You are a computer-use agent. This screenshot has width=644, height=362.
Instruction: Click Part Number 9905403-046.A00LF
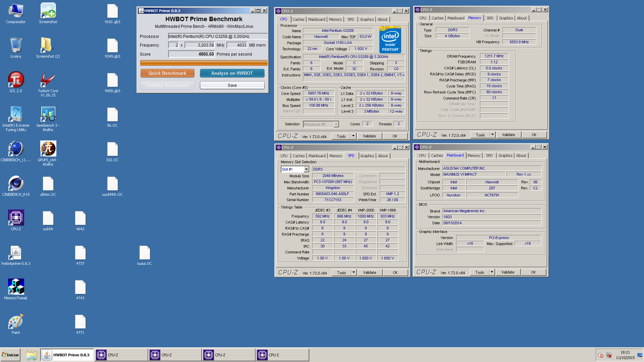point(332,194)
